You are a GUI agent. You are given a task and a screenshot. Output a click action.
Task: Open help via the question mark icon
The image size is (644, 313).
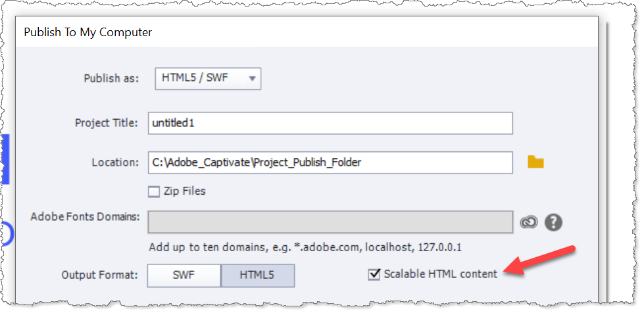(553, 222)
